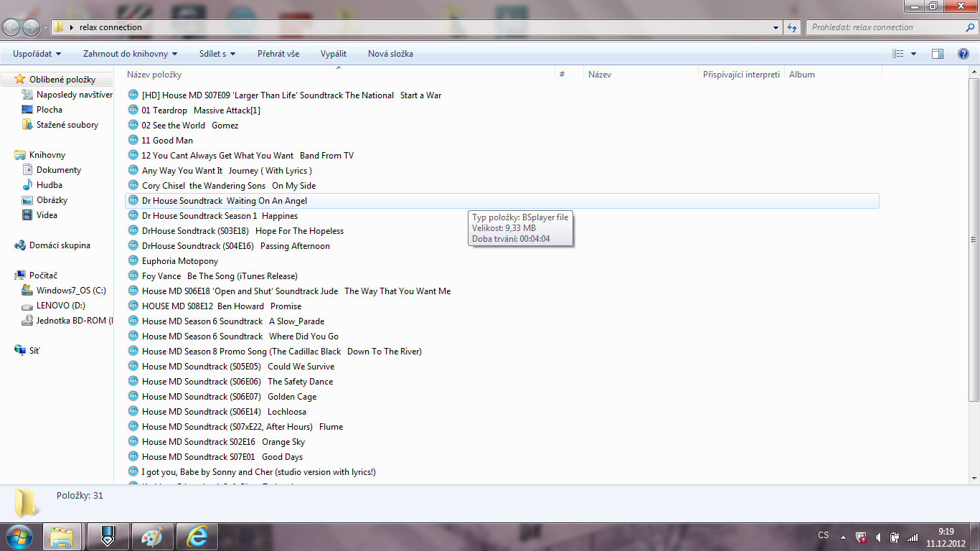This screenshot has height=551, width=980.
Task: Open the view options dropdown arrow
Action: click(x=913, y=54)
